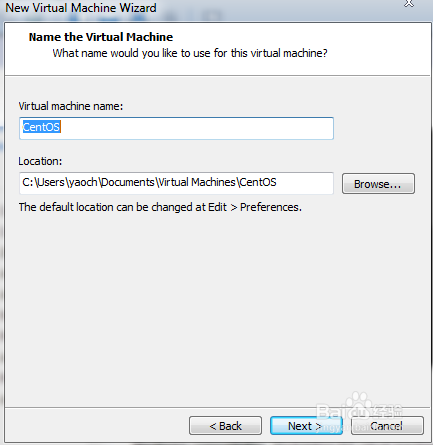Screen dimensions: 433x445
Task: Click the 'Virtual machine name:' label
Action: (71, 106)
